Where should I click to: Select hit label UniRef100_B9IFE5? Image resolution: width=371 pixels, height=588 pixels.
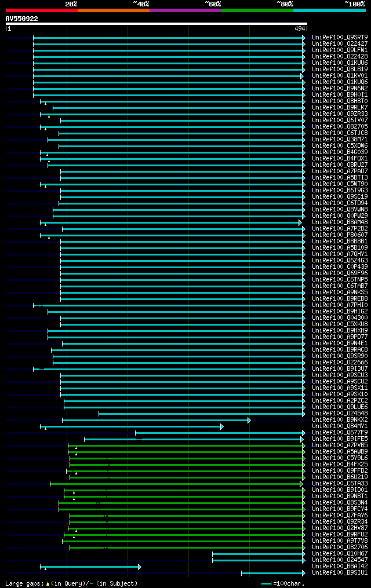[340, 439]
